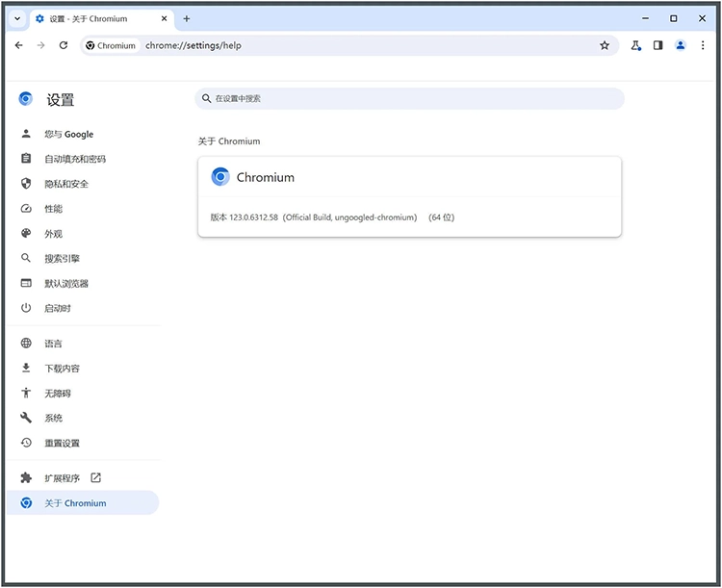
Task: Select 性能 in the sidebar
Action: click(53, 209)
